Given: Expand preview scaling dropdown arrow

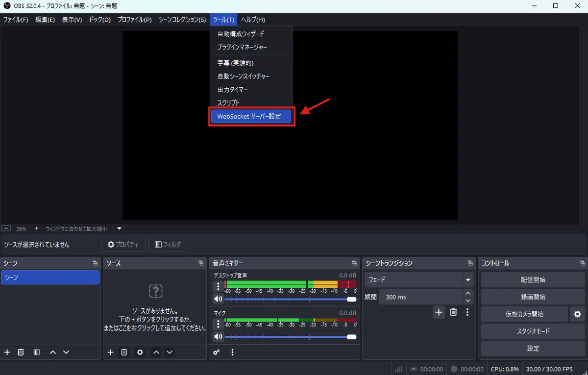Looking at the screenshot, I should [119, 228].
